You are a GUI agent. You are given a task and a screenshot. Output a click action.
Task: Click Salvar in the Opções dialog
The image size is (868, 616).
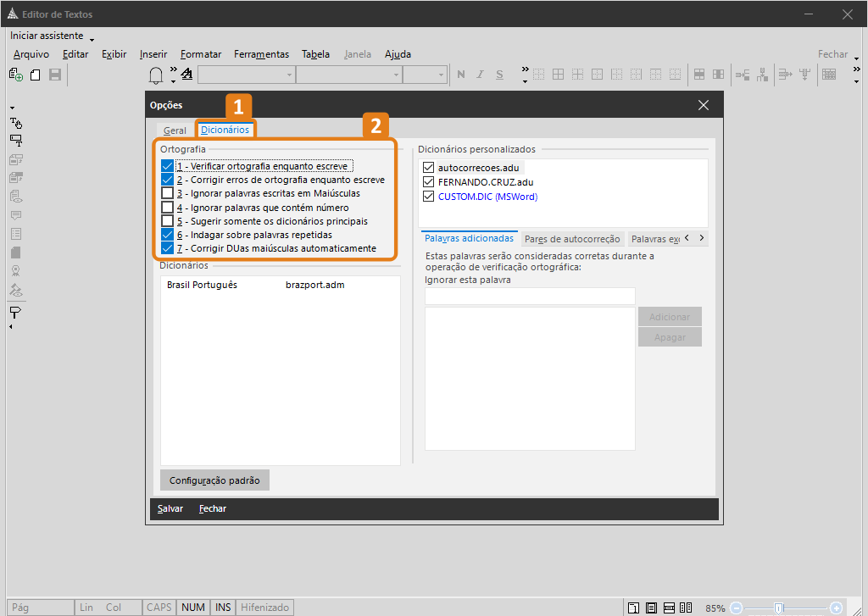(170, 508)
